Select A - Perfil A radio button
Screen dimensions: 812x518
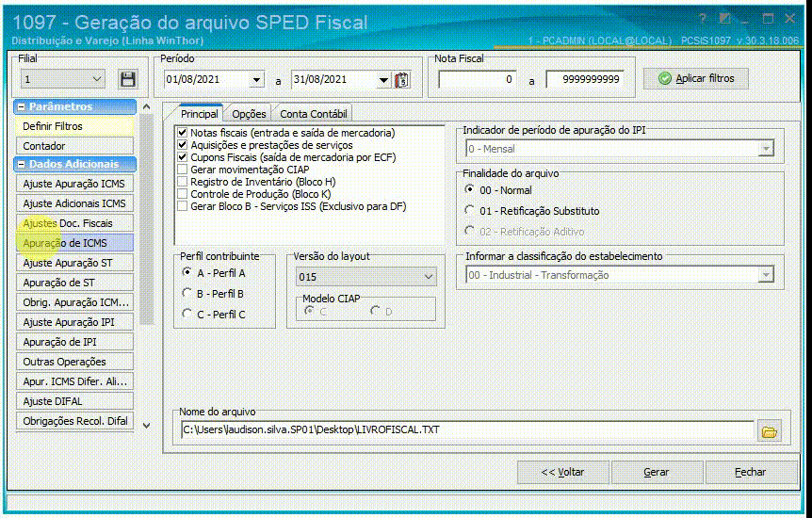point(187,272)
